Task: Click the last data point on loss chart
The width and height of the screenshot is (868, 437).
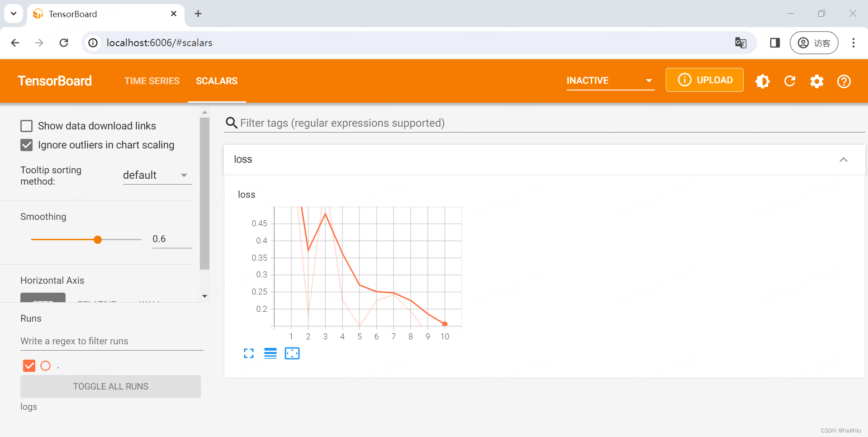Action: [x=445, y=324]
